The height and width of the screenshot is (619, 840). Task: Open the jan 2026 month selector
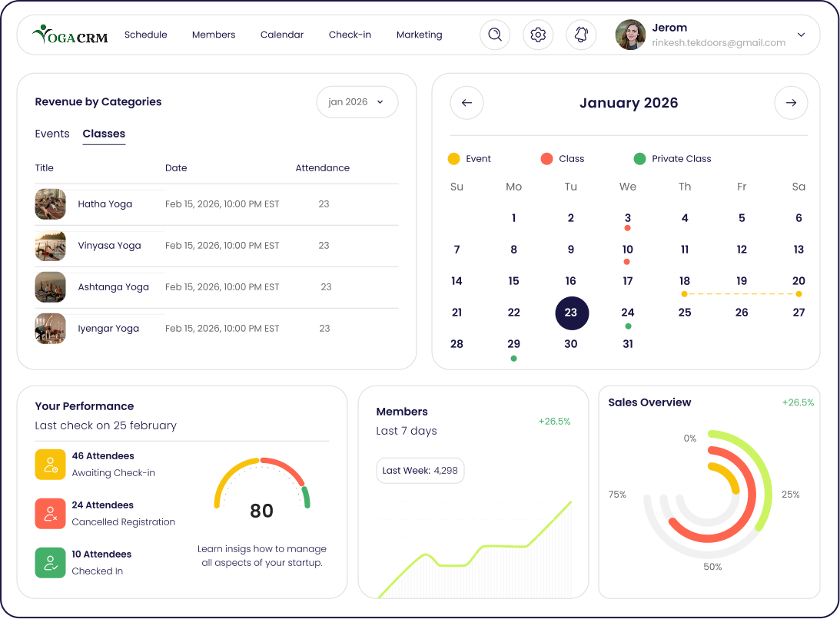[357, 101]
